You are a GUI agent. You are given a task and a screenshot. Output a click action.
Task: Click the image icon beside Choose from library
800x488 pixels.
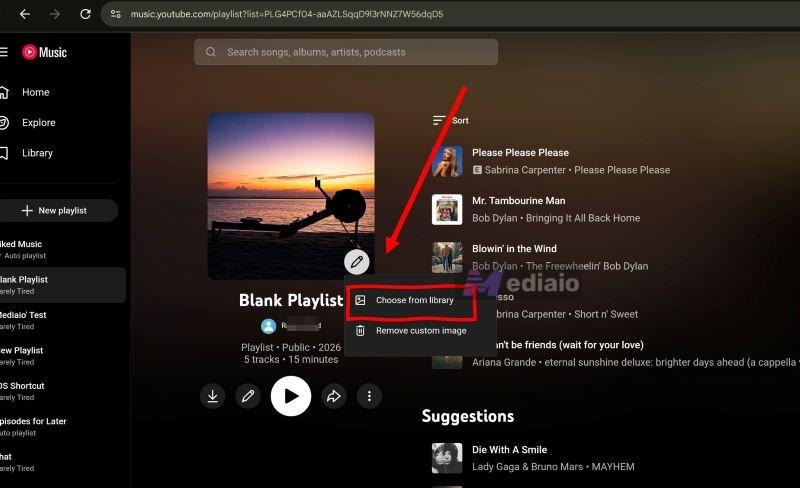pyautogui.click(x=360, y=300)
